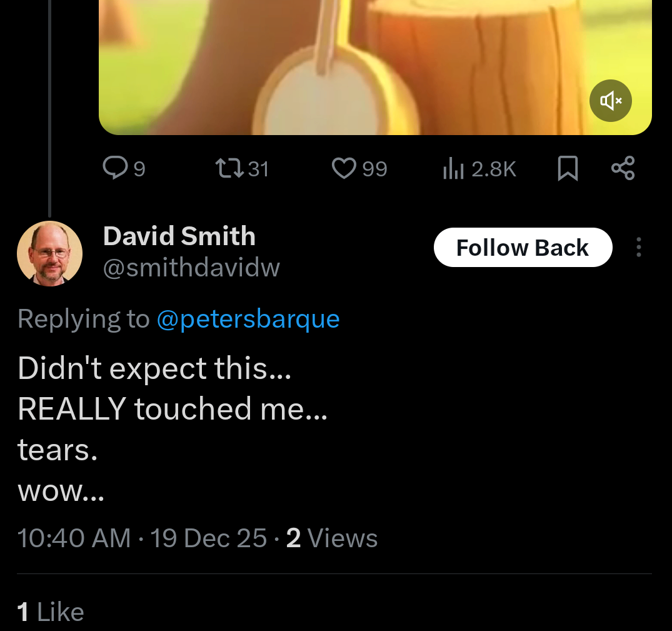This screenshot has width=672, height=631.
Task: Open David Smith's profile picture
Action: (49, 253)
